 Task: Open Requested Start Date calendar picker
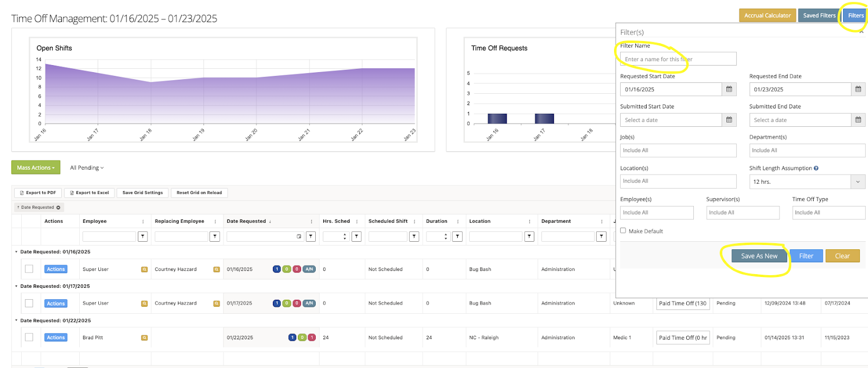pyautogui.click(x=729, y=89)
